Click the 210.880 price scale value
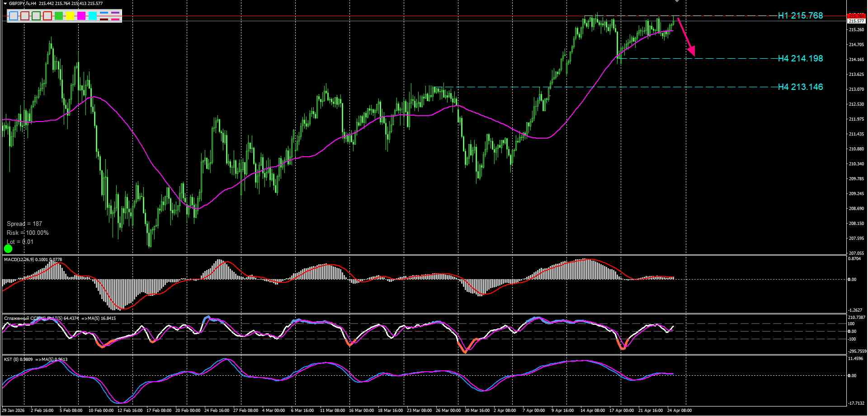Screen dimensions: 868x416 856,149
